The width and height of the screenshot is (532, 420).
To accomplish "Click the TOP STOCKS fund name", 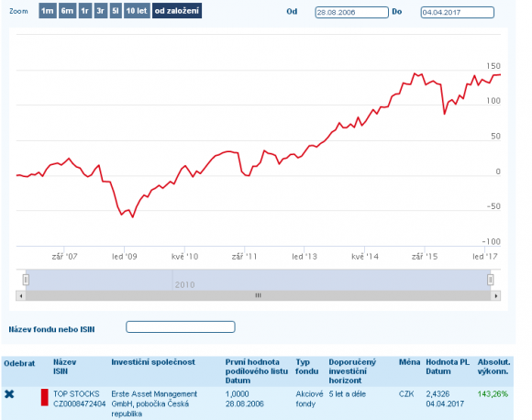I will coord(76,394).
